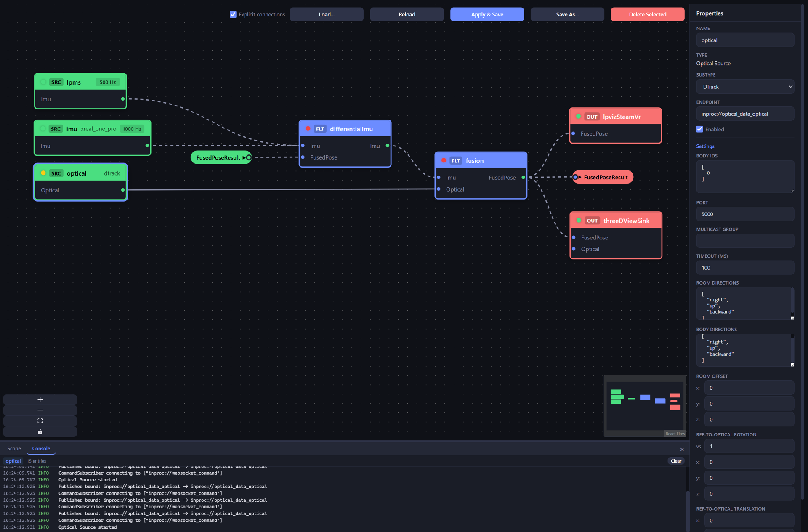Click the optical node yellow status dot
808x532 pixels.
43,173
